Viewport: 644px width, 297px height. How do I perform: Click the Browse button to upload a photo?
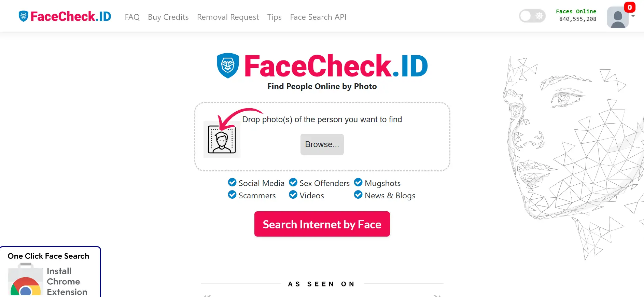(x=321, y=144)
